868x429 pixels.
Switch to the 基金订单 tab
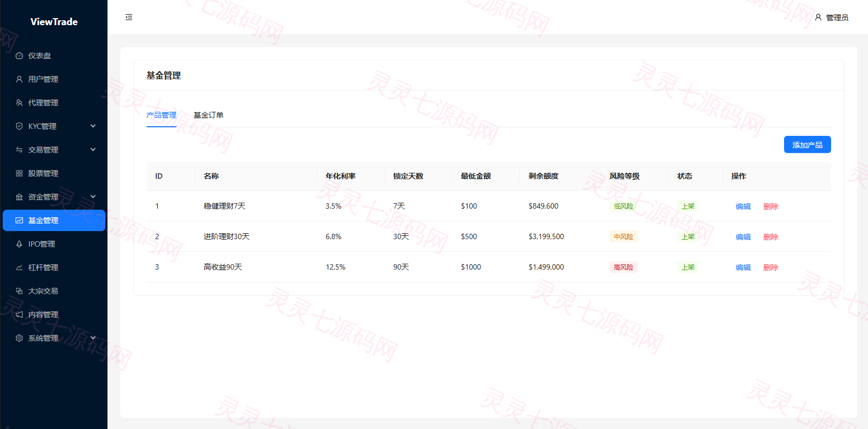coord(209,115)
